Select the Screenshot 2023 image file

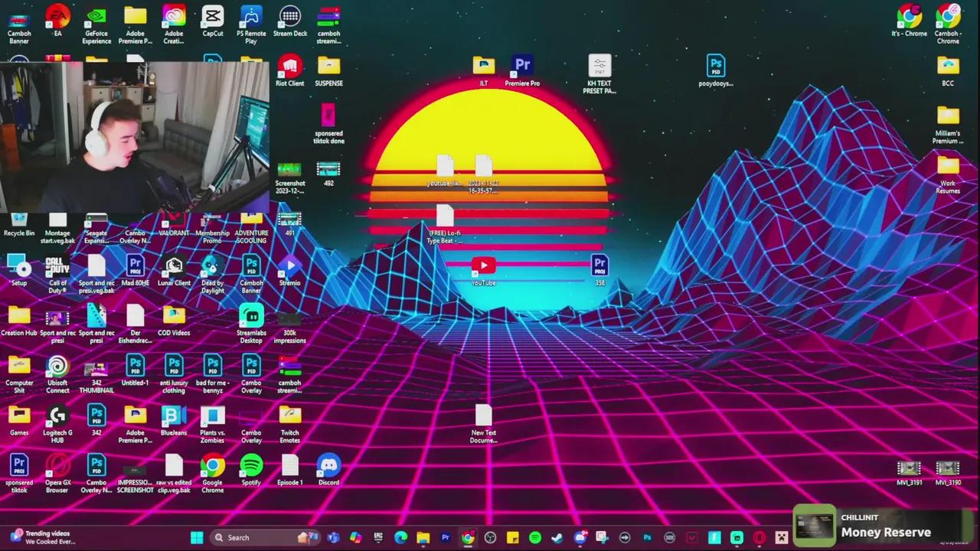pos(290,178)
